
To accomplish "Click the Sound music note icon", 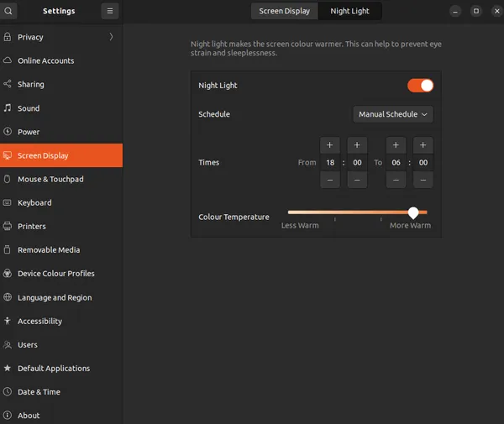I will 8,108.
